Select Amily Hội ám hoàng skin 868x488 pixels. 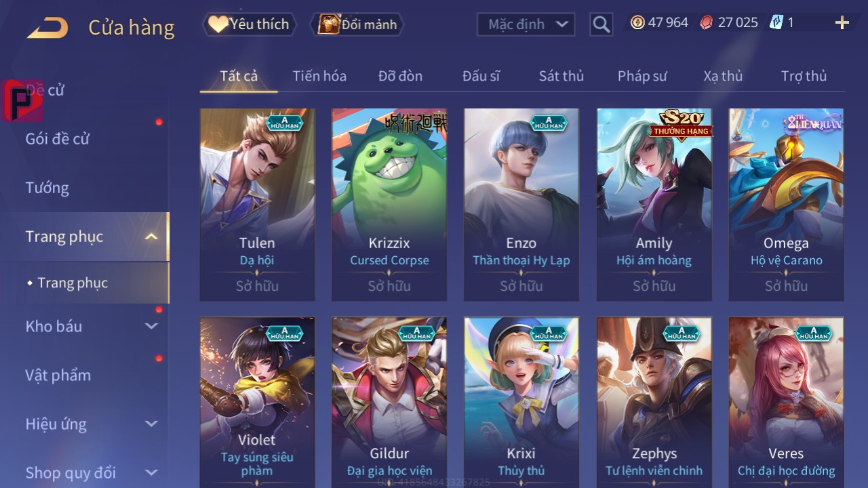[654, 204]
